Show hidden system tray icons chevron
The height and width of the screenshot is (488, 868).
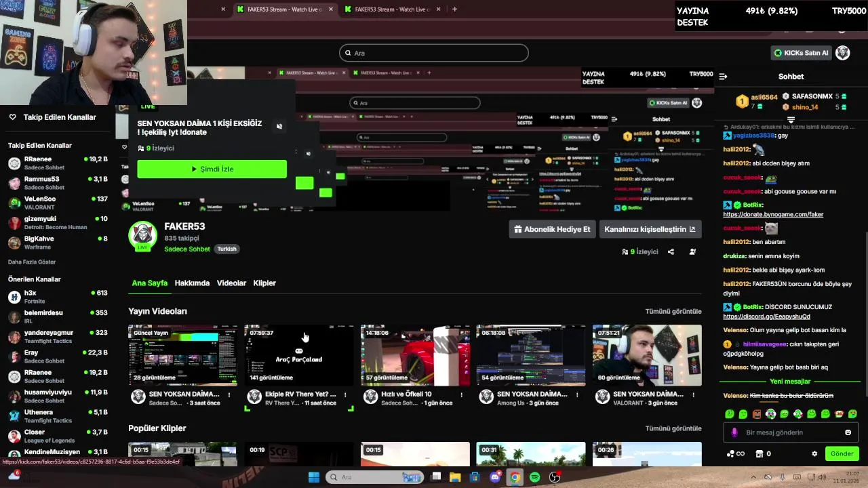pos(753,477)
